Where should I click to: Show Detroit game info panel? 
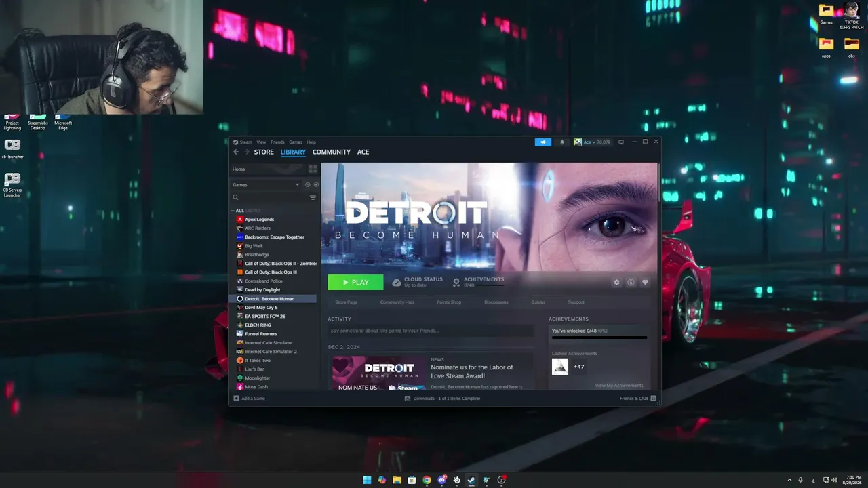[631, 282]
